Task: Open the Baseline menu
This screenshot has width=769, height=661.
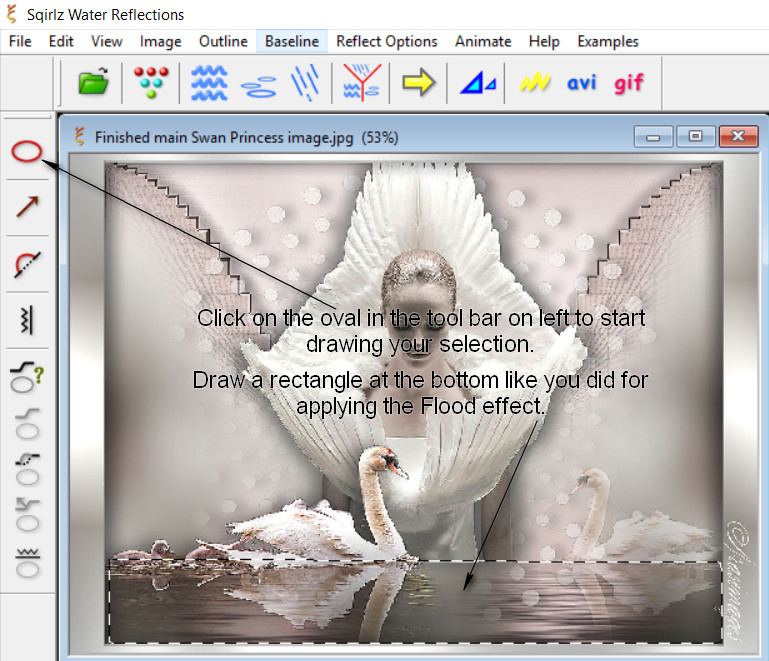Action: 292,41
